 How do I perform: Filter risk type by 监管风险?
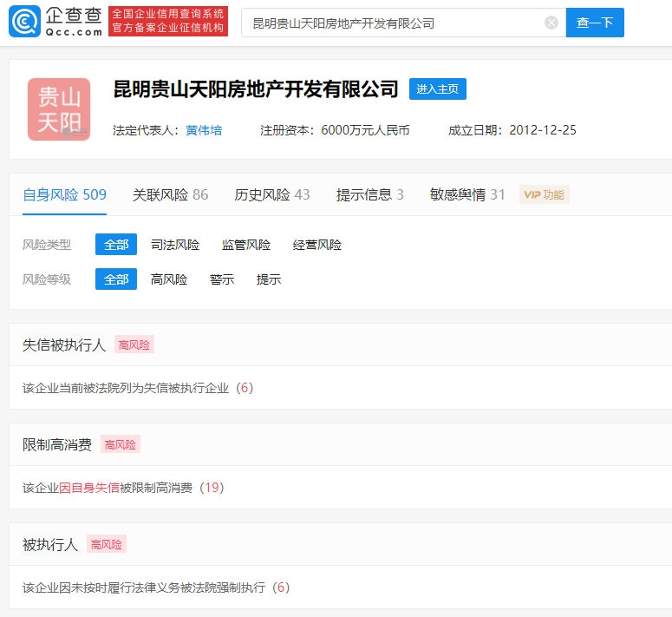[x=246, y=245]
